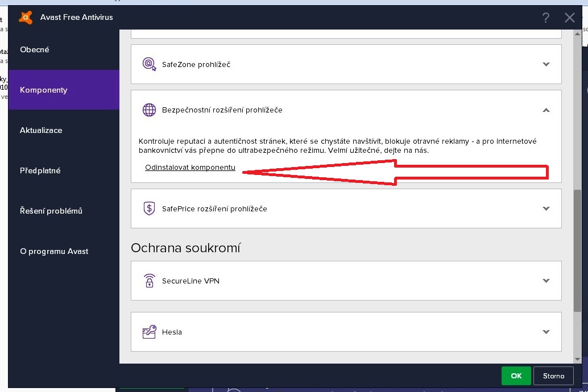Click the description starting 'Kontroluje reputaci'
The image size is (588, 392).
[337, 146]
